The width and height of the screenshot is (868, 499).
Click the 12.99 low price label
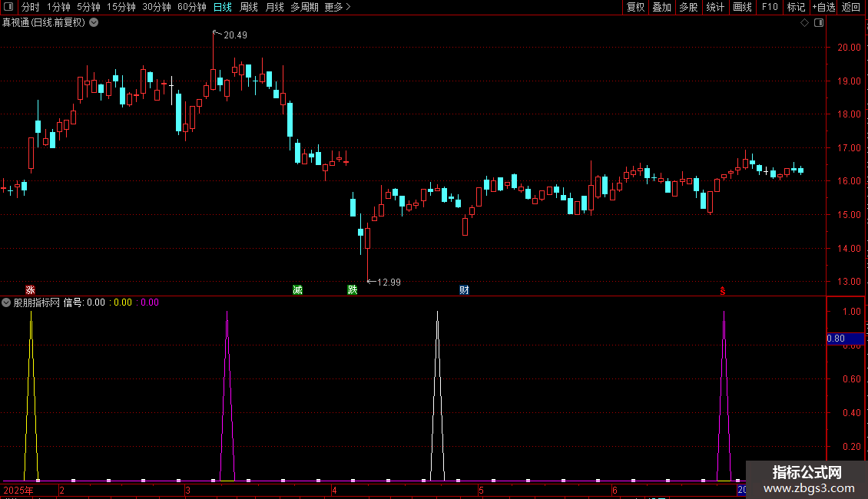(389, 283)
